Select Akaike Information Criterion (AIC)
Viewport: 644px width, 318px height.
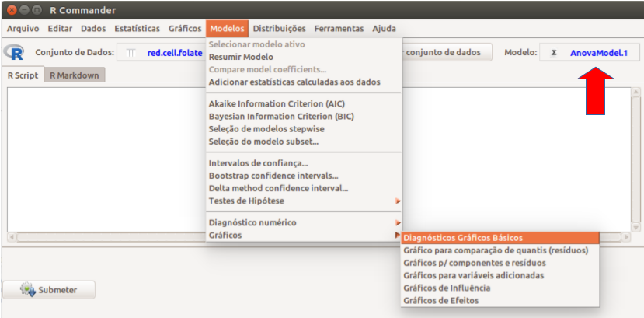304,103
